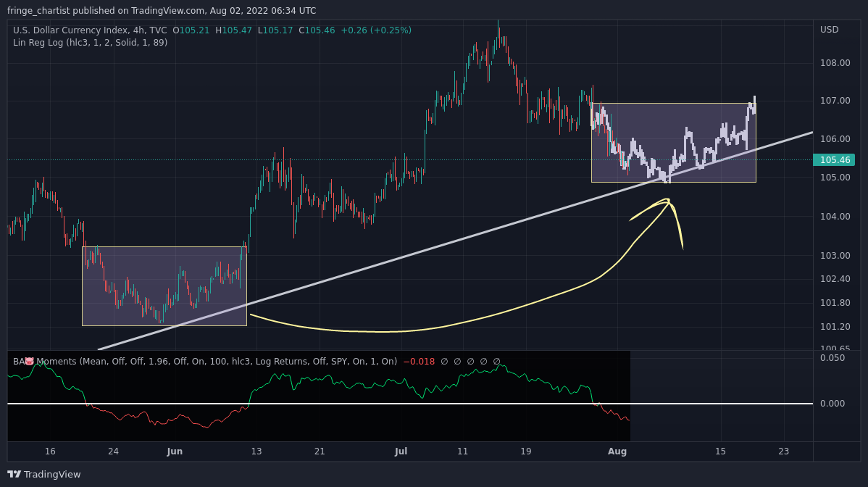Screen dimensions: 868x487
Task: Click the open value O105.21
Action: [191, 30]
